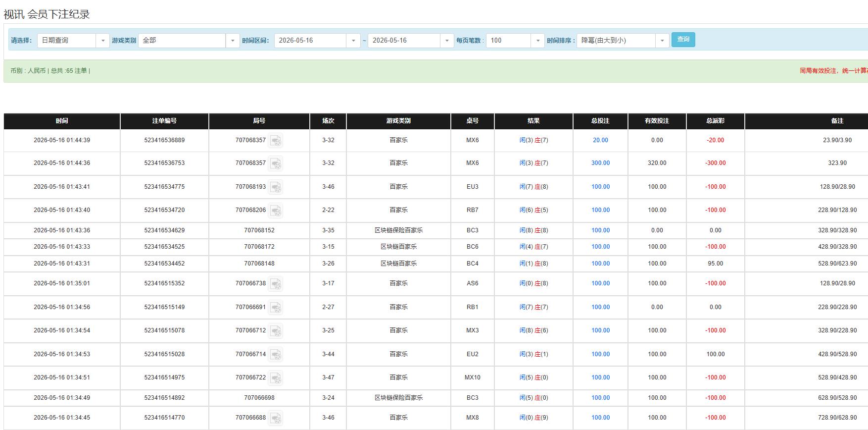
Task: Open round icon beside 707066688
Action: click(276, 418)
